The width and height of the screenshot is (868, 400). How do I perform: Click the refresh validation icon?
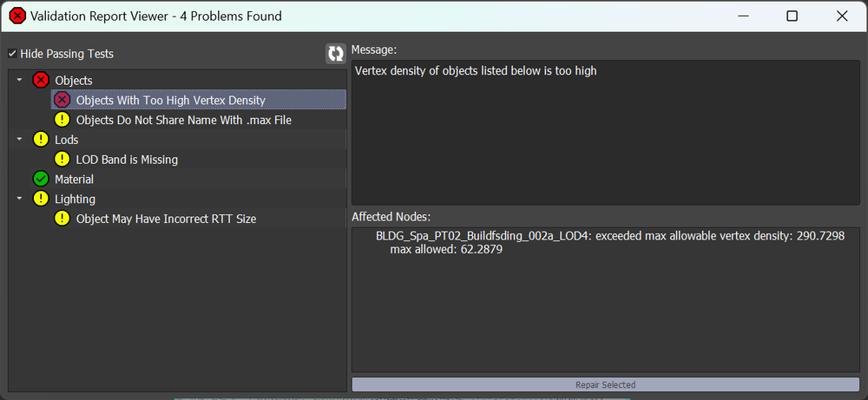coord(335,54)
